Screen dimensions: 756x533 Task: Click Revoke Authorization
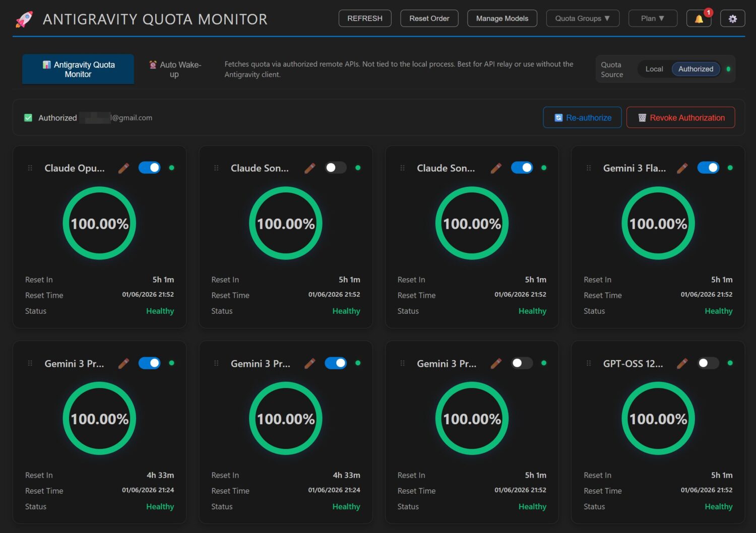[x=680, y=118]
